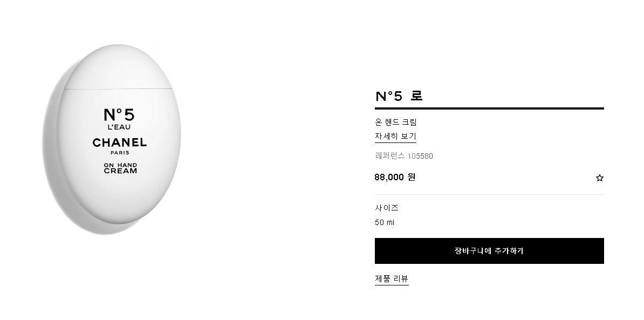Click the L'EAU text on the bottle
The width and height of the screenshot is (644, 320).
coord(119,127)
